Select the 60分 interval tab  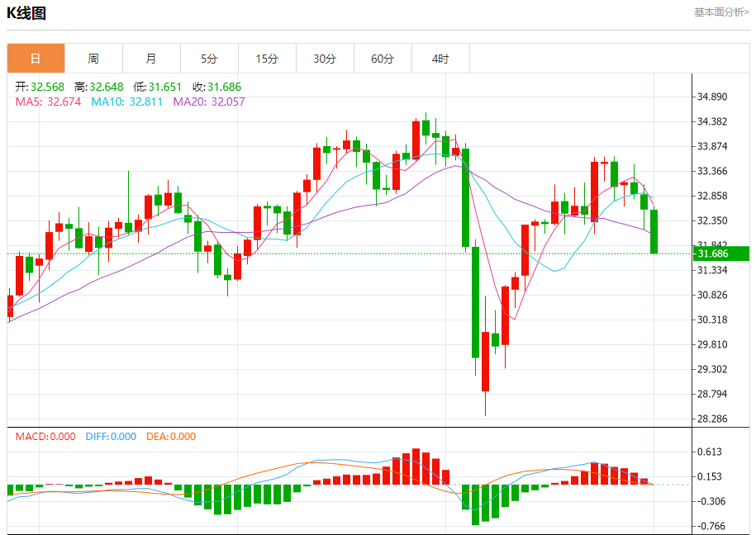point(383,59)
